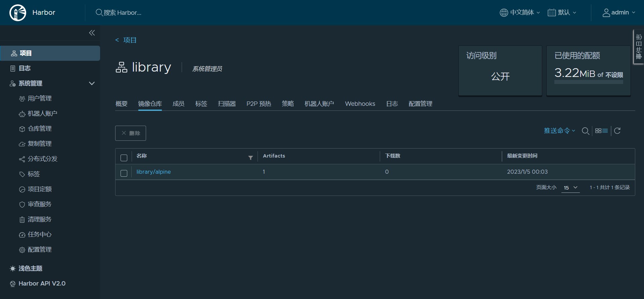This screenshot has height=299, width=644.
Task: Click the 删除 delete button
Action: [x=131, y=133]
